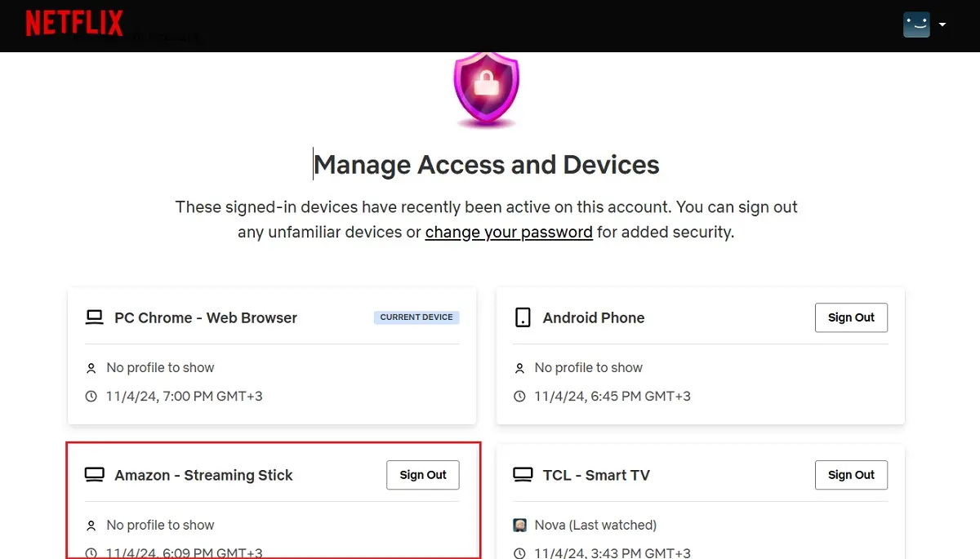Open the profile avatar in header
The width and height of the screenshot is (980, 559).
pyautogui.click(x=916, y=24)
